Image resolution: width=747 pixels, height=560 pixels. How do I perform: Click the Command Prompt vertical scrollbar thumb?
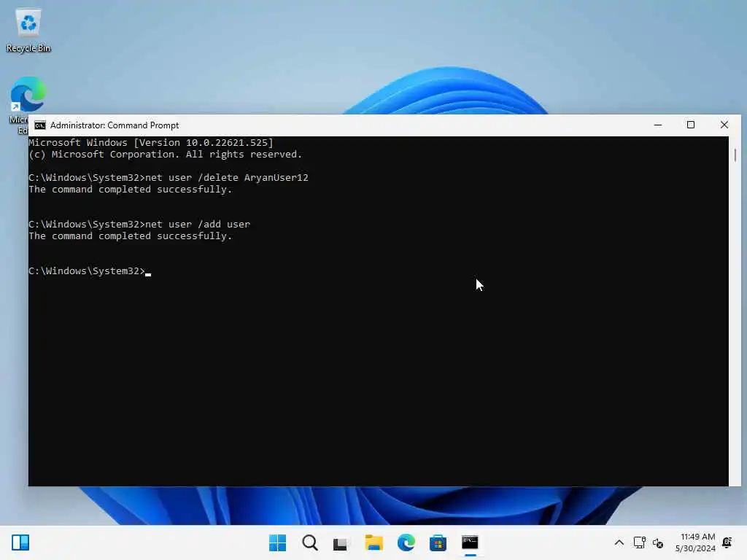(735, 155)
